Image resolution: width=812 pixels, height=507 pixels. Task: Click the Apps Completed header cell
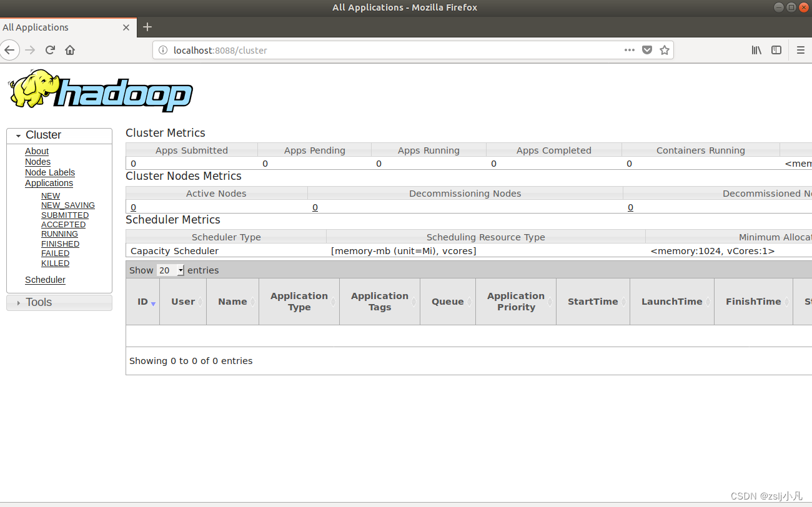tap(554, 150)
